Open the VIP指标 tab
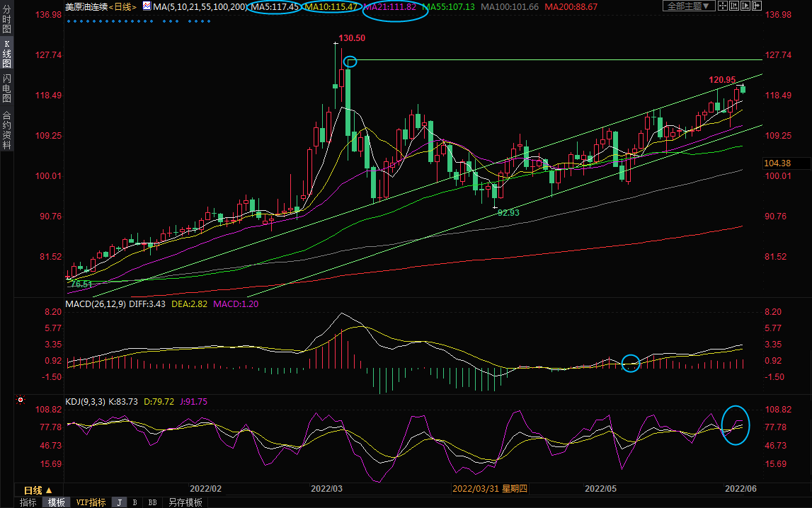812x508 pixels. tap(91, 502)
